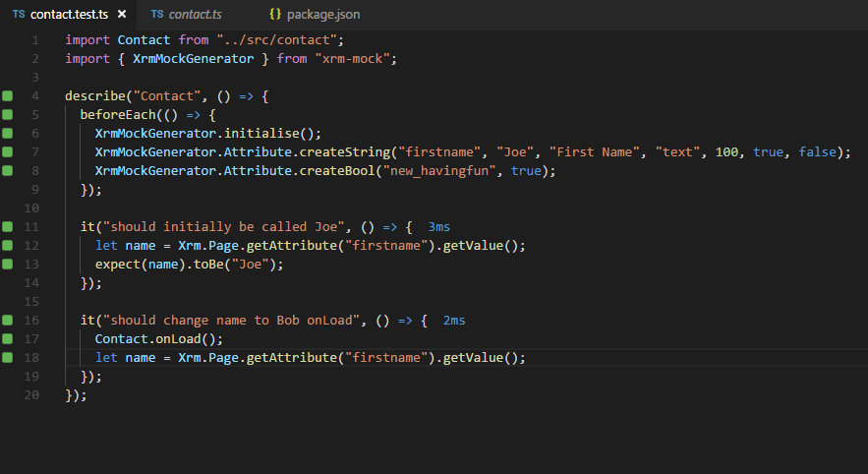868x474 pixels.
Task: Click "should change name to Bob onLoad" title
Action: pyautogui.click(x=231, y=320)
